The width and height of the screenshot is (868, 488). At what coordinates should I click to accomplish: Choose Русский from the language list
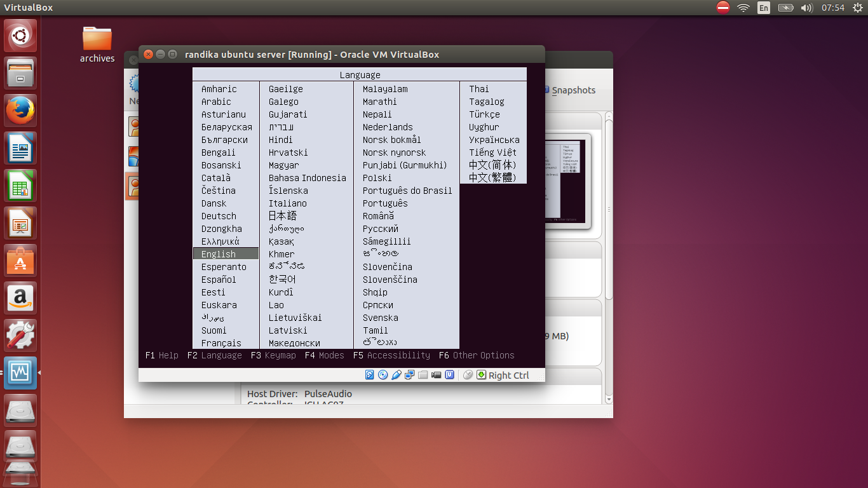pos(381,229)
